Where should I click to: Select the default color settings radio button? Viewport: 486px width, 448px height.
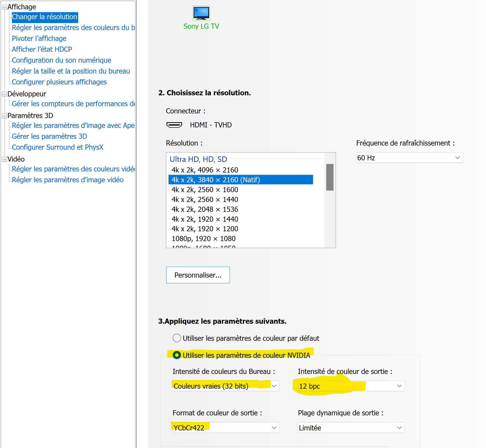click(177, 338)
